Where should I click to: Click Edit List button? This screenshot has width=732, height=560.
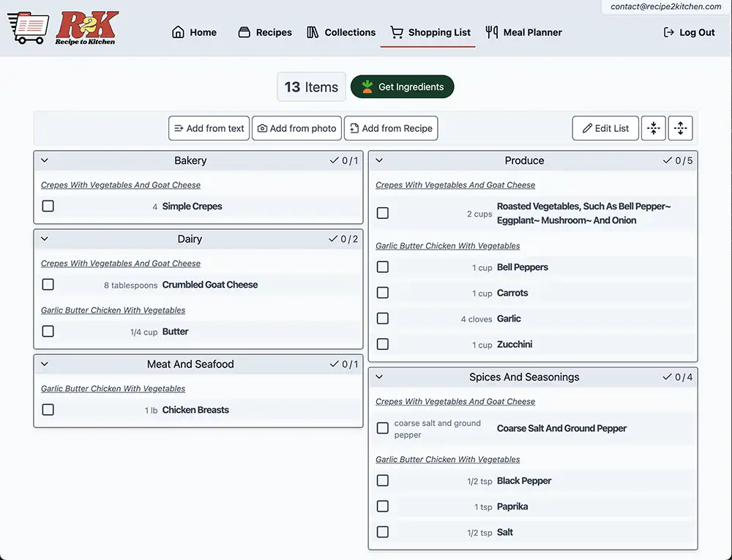(x=605, y=128)
